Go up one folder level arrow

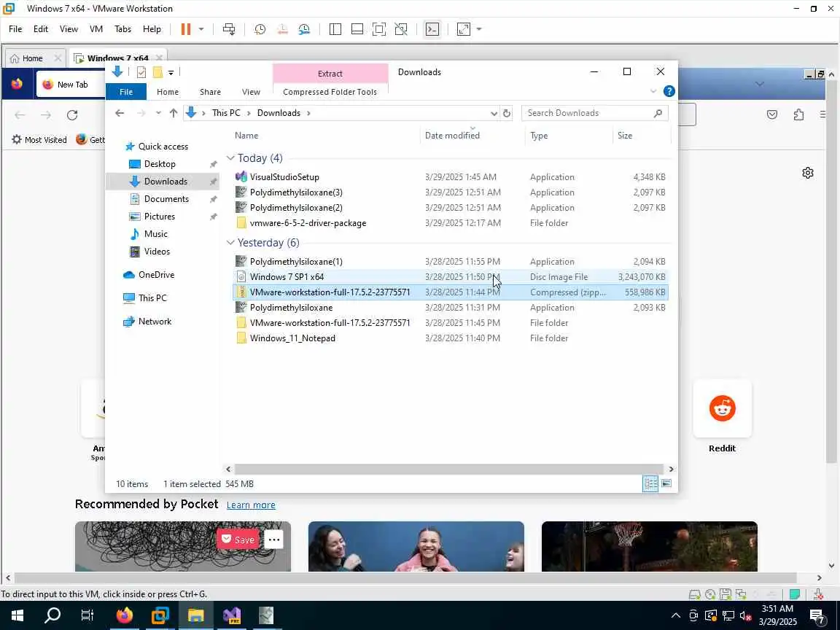coord(173,113)
